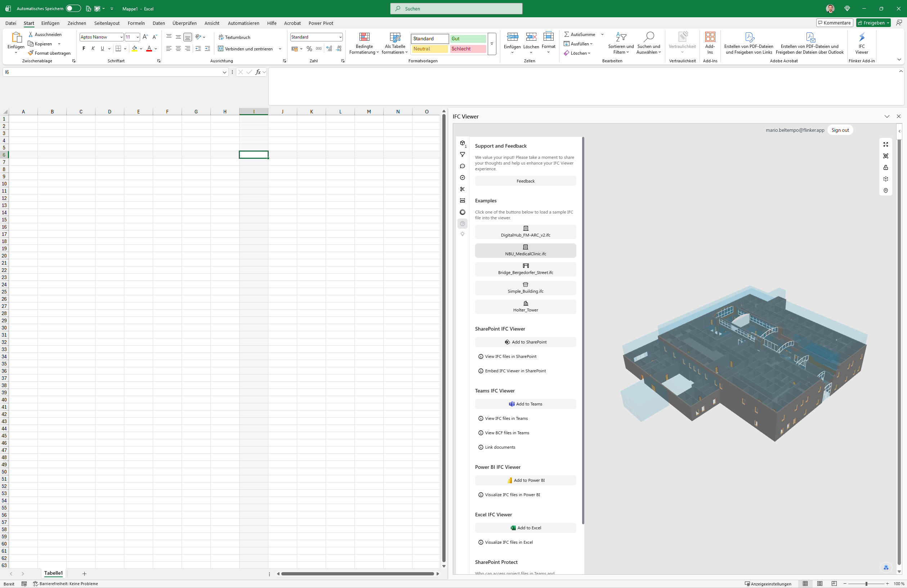Expand the AutoSumme dropdown arrow
The image size is (907, 588).
point(602,34)
